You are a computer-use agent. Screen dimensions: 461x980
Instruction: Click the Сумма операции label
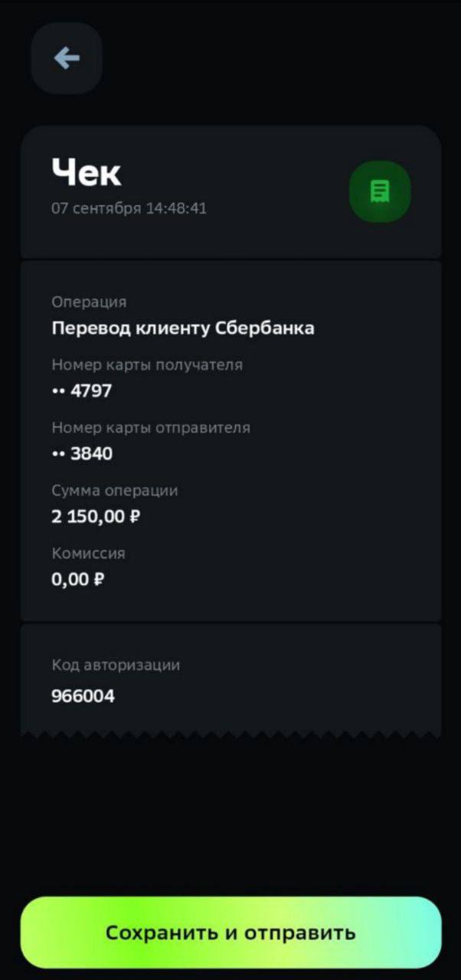pos(115,490)
